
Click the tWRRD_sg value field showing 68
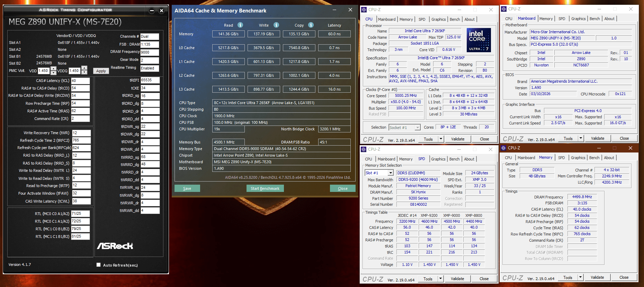coord(150,157)
